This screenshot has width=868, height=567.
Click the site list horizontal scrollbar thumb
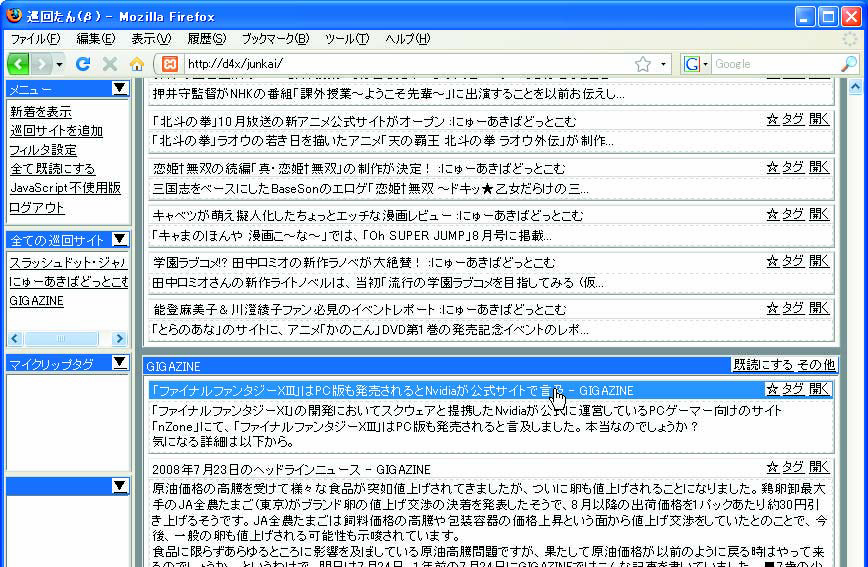tap(61, 338)
